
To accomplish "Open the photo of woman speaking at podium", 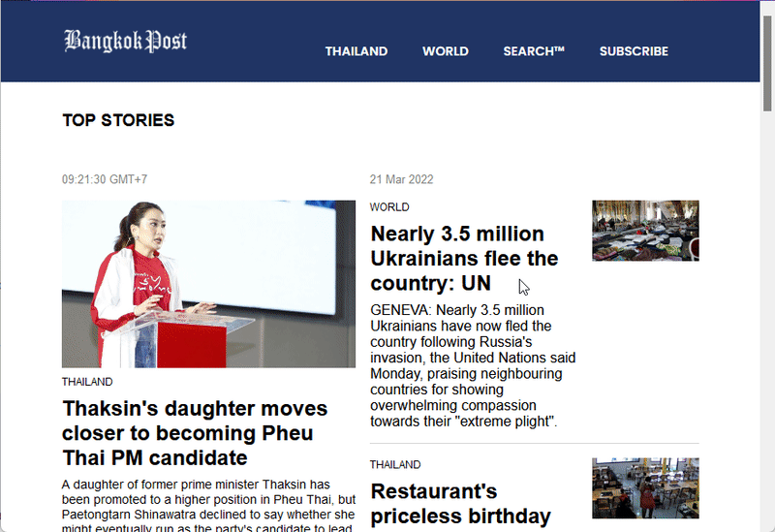I will (208, 284).
